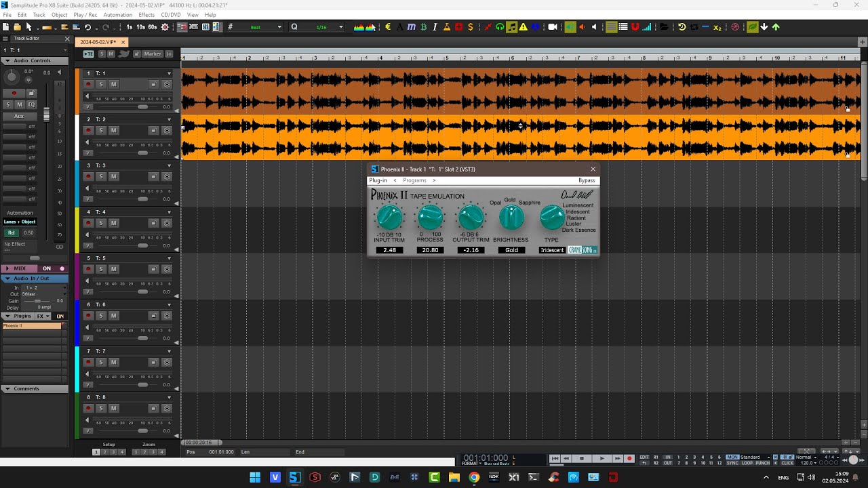Click the undo arrow icon

pos(87,27)
